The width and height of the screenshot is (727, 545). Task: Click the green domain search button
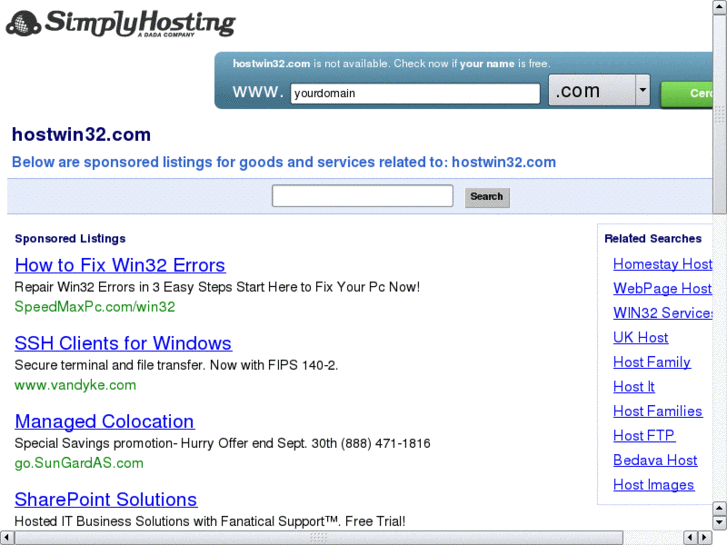coord(687,94)
